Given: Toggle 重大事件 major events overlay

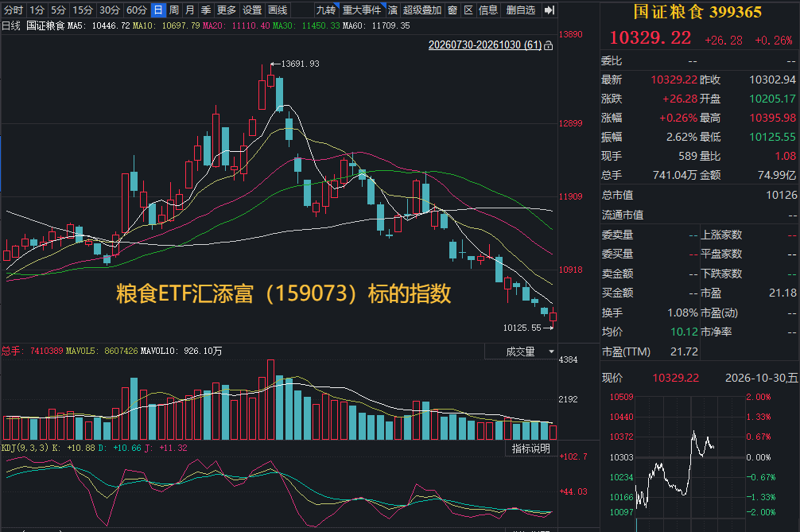Looking at the screenshot, I should (362, 10).
